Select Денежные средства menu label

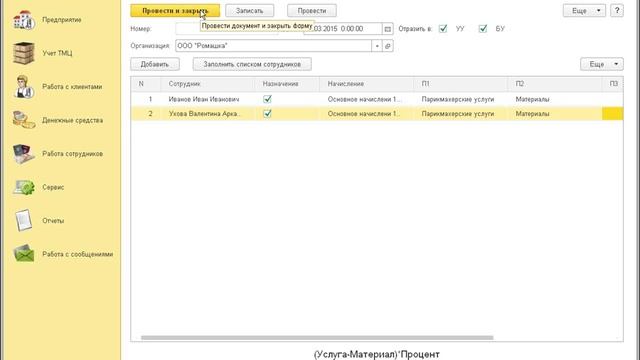[x=73, y=120]
